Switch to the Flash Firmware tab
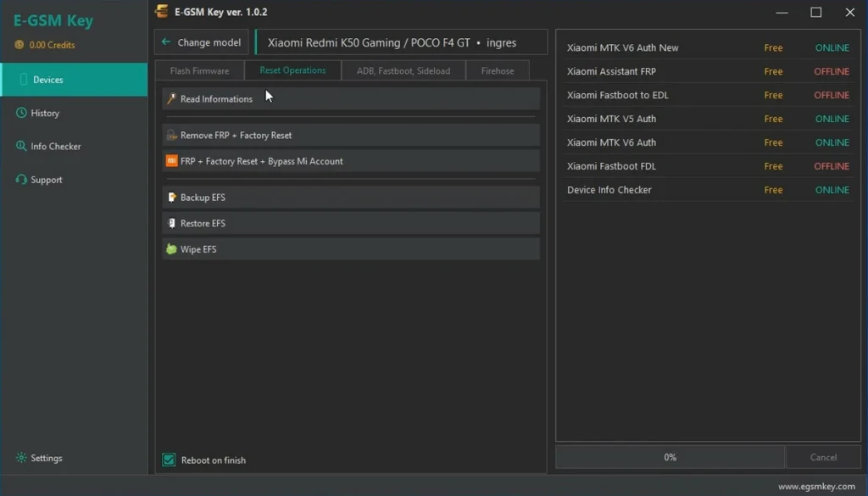Screen dimensions: 868x496 coord(199,71)
